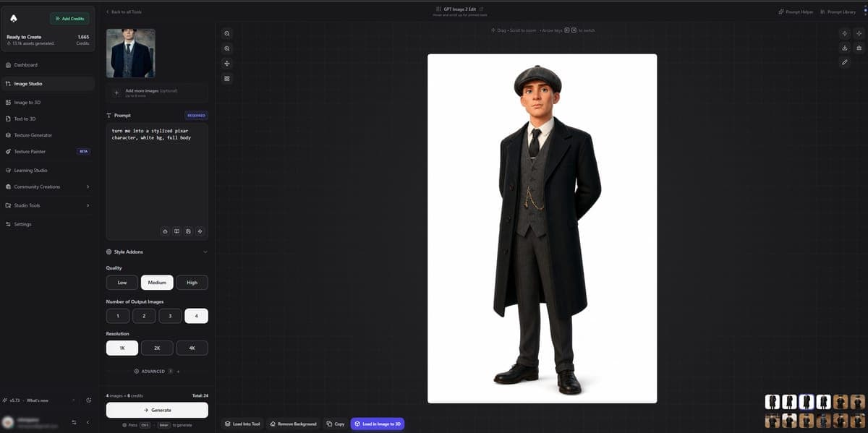The height and width of the screenshot is (433, 868).
Task: Click the Copy button below canvas
Action: click(335, 424)
